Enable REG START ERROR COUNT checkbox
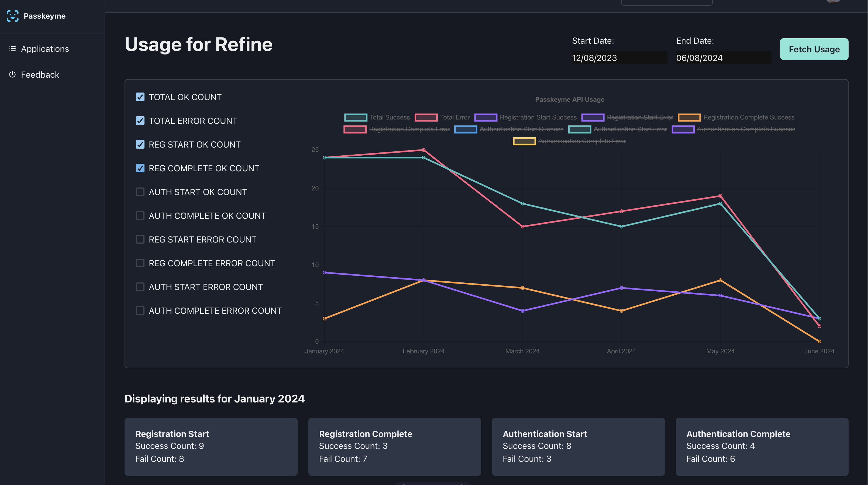 140,239
